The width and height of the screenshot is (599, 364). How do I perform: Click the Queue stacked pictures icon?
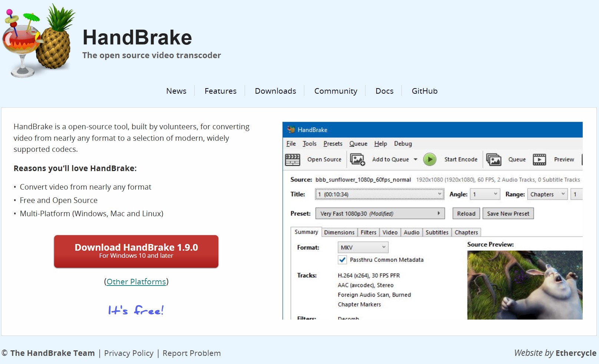pyautogui.click(x=494, y=160)
